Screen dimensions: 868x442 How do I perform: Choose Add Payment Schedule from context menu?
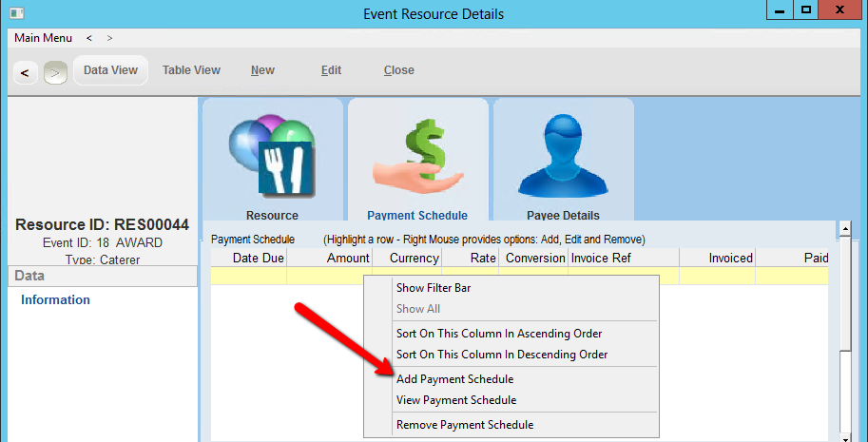point(454,379)
